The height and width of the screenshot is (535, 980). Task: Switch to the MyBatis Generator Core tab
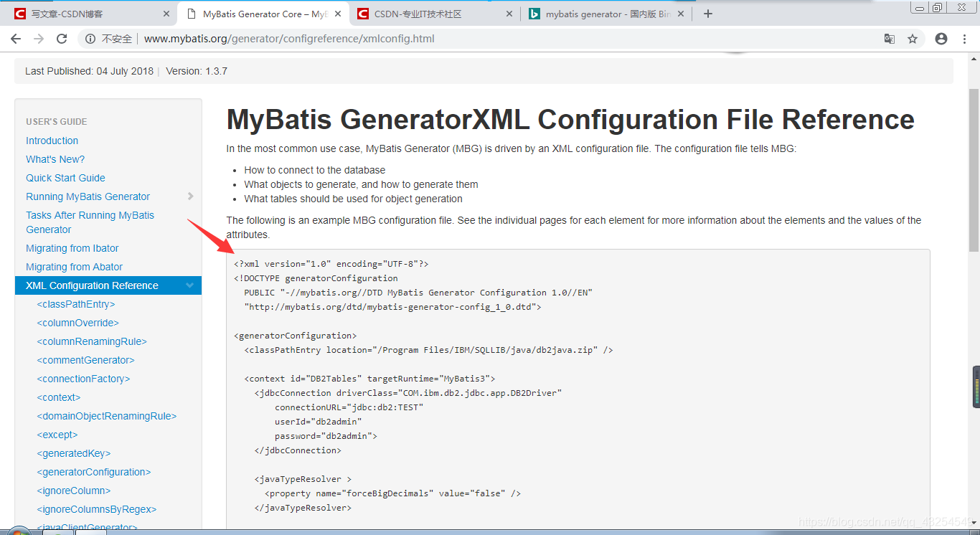[263, 14]
